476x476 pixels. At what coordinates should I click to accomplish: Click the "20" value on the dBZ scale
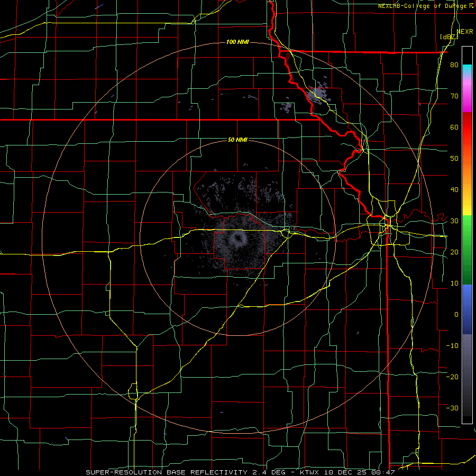454,252
